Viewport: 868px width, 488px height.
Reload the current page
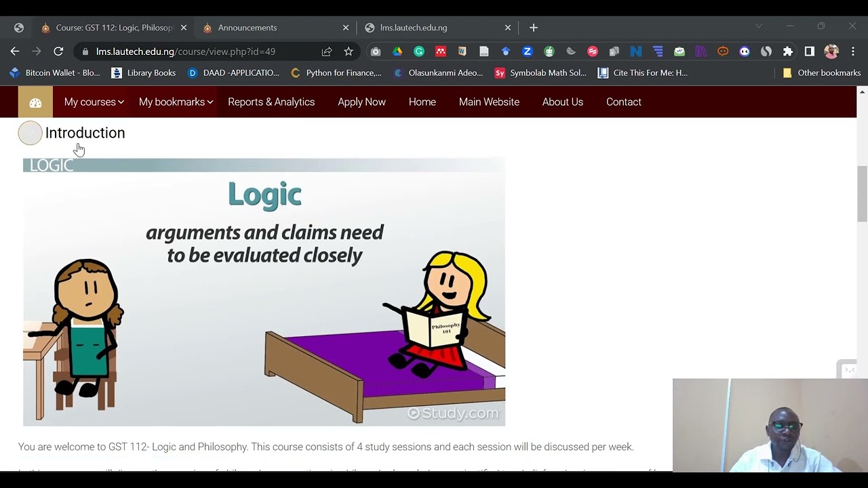point(58,52)
